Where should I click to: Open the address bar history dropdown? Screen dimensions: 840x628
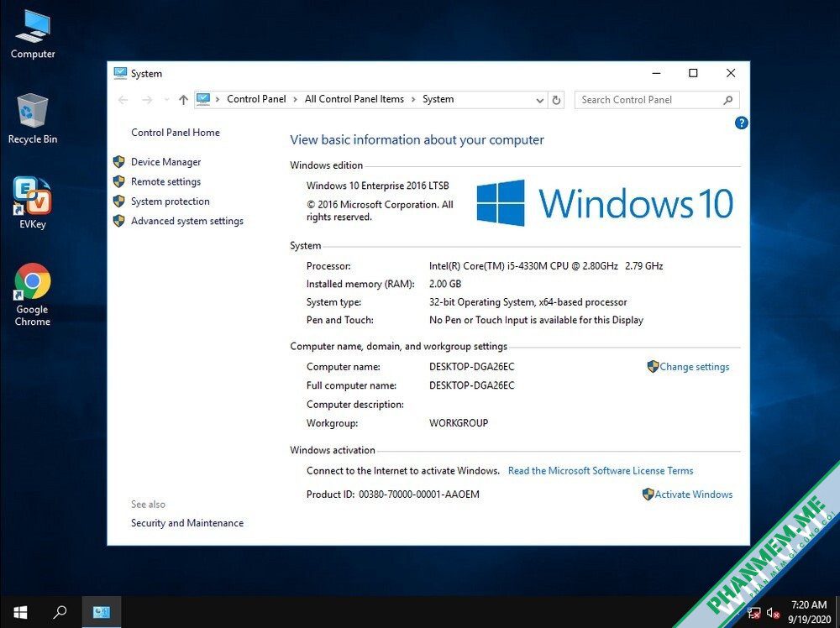(x=539, y=100)
